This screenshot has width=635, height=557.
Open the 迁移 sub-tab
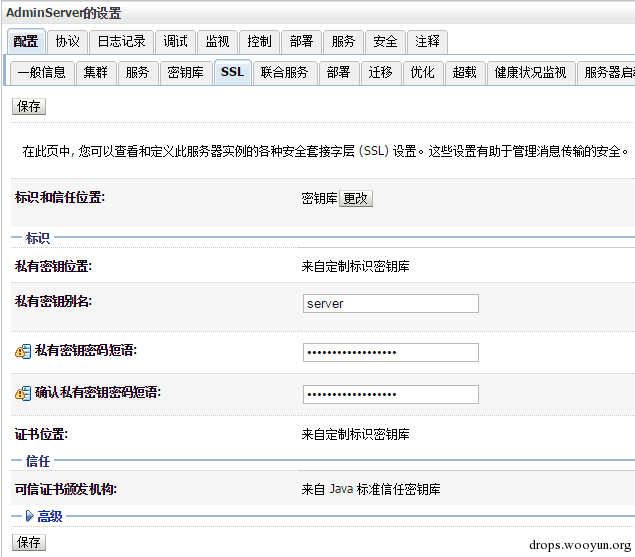point(381,73)
